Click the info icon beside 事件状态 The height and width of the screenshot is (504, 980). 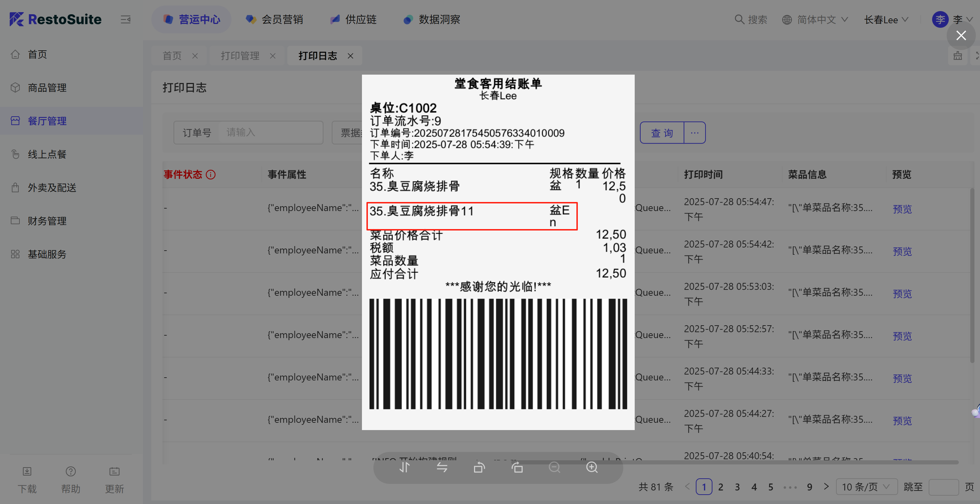coord(211,175)
